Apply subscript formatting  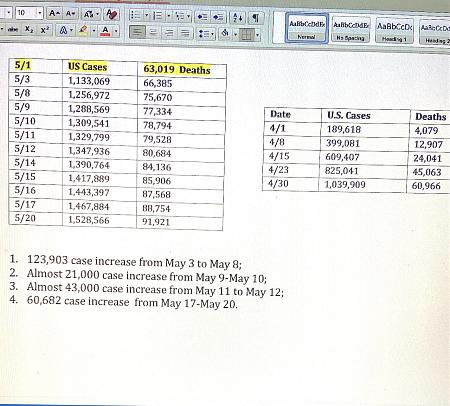(x=29, y=30)
